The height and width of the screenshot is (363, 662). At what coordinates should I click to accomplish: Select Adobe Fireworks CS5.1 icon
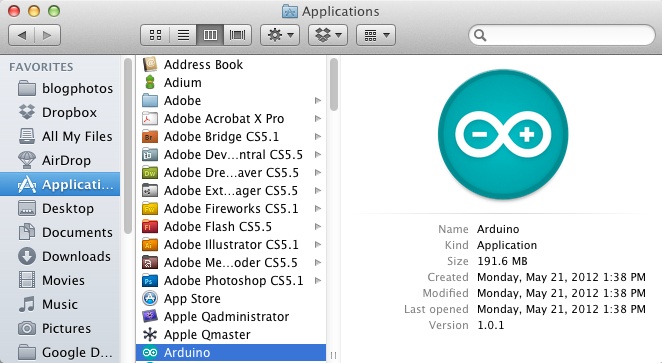(x=150, y=209)
